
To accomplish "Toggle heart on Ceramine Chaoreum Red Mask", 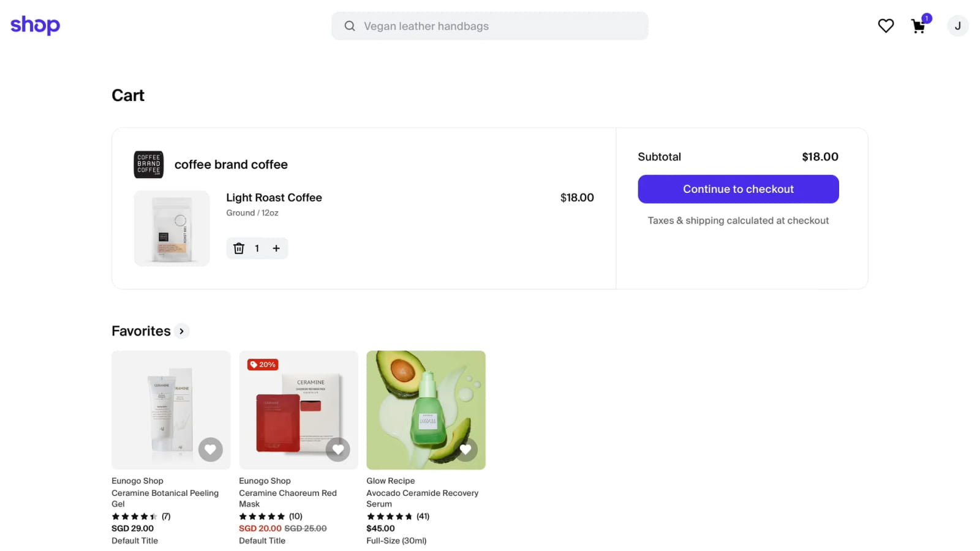I will click(x=337, y=449).
